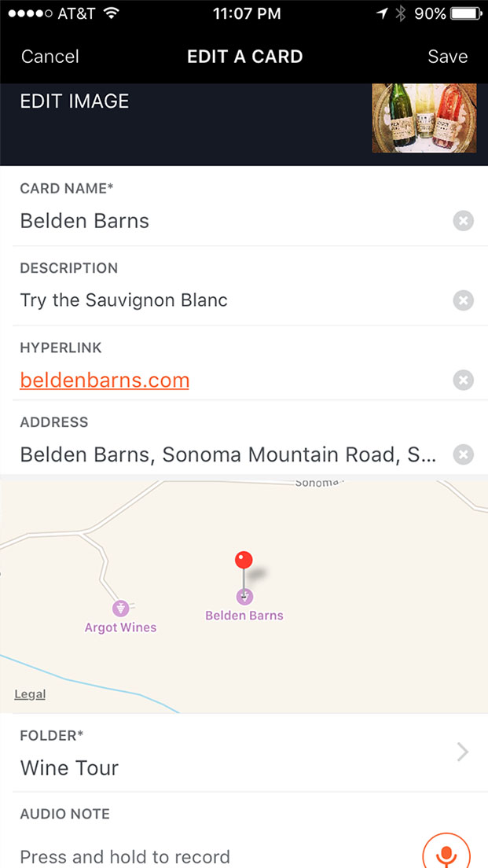Open the beldenbarns.com hyperlink
The width and height of the screenshot is (488, 868).
(105, 381)
